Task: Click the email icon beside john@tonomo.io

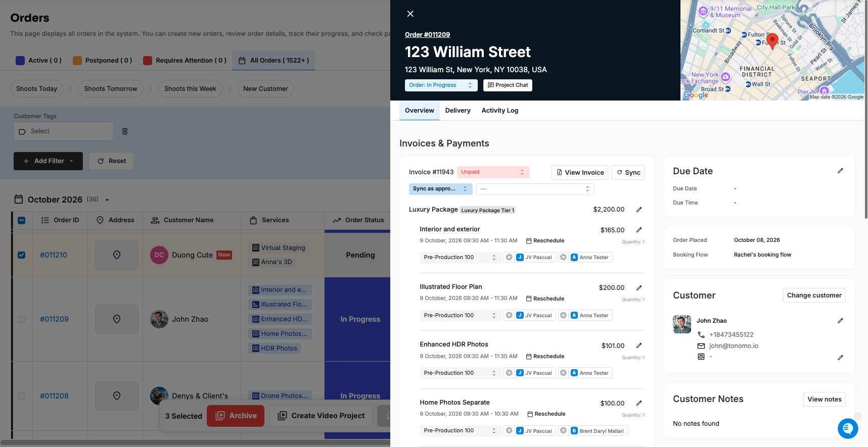Action: pyautogui.click(x=701, y=346)
